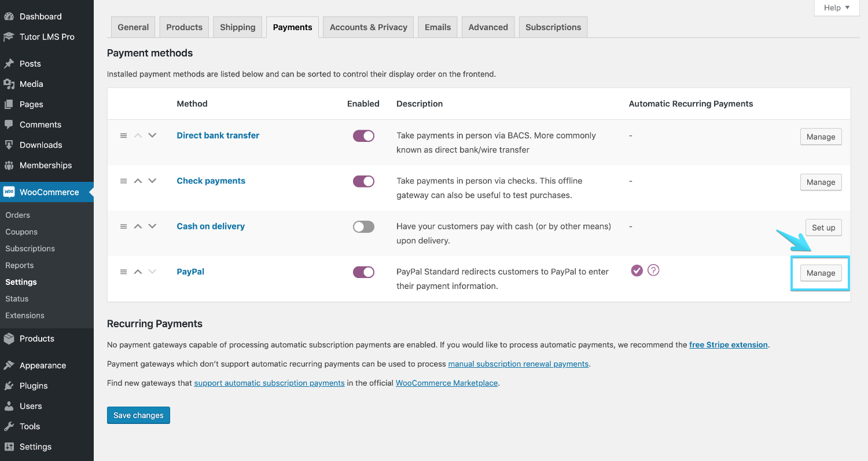Open Reports in WooCommerce submenu

pyautogui.click(x=20, y=265)
